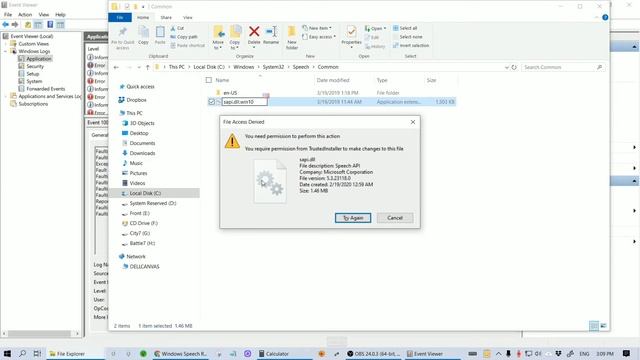The height and width of the screenshot is (360, 640).
Task: Click the Cut command in ribbon
Action: 177,28
